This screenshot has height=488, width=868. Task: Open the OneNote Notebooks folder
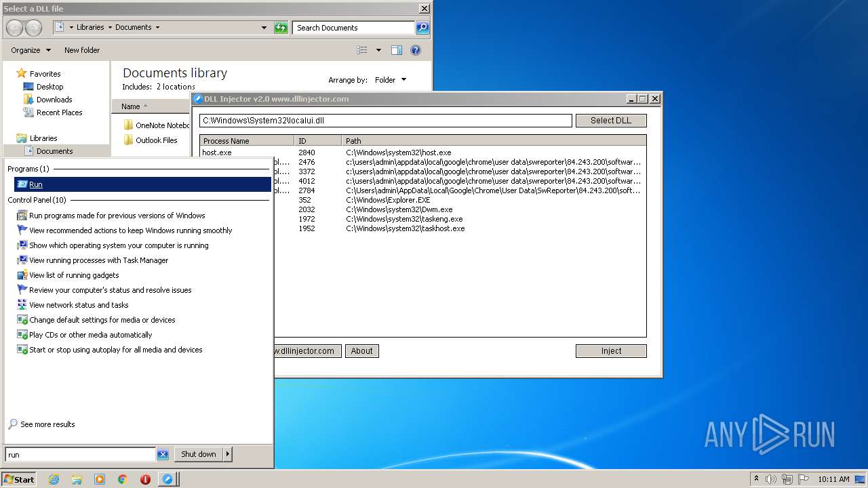[x=157, y=125]
